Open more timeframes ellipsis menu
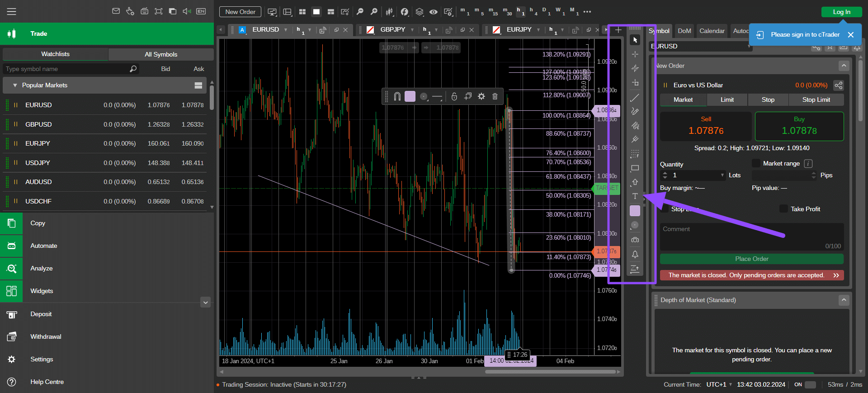This screenshot has height=393, width=868. [x=587, y=12]
